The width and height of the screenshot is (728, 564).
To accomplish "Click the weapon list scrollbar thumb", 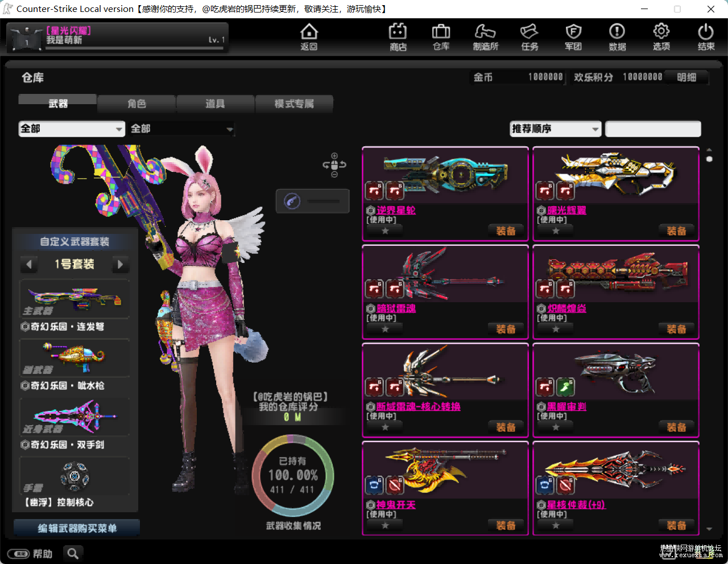I will (x=709, y=159).
